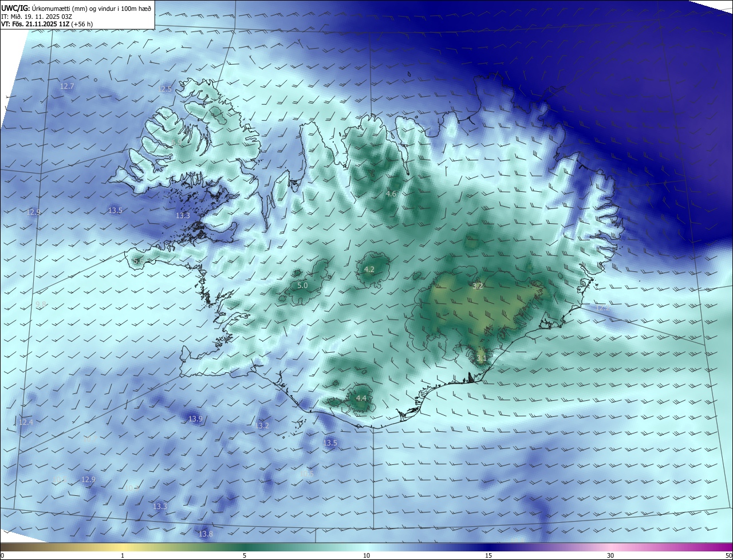
Task: Click the 3.1 value near the southeast coast
Action: coord(482,358)
